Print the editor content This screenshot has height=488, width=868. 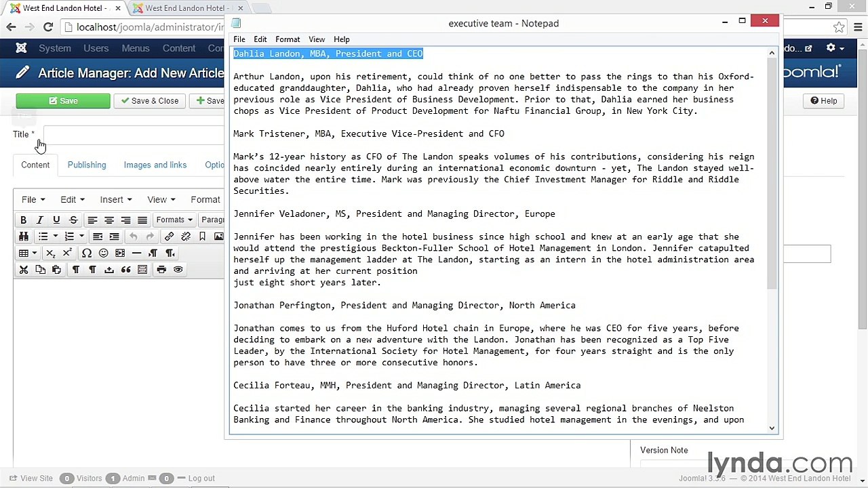[161, 270]
